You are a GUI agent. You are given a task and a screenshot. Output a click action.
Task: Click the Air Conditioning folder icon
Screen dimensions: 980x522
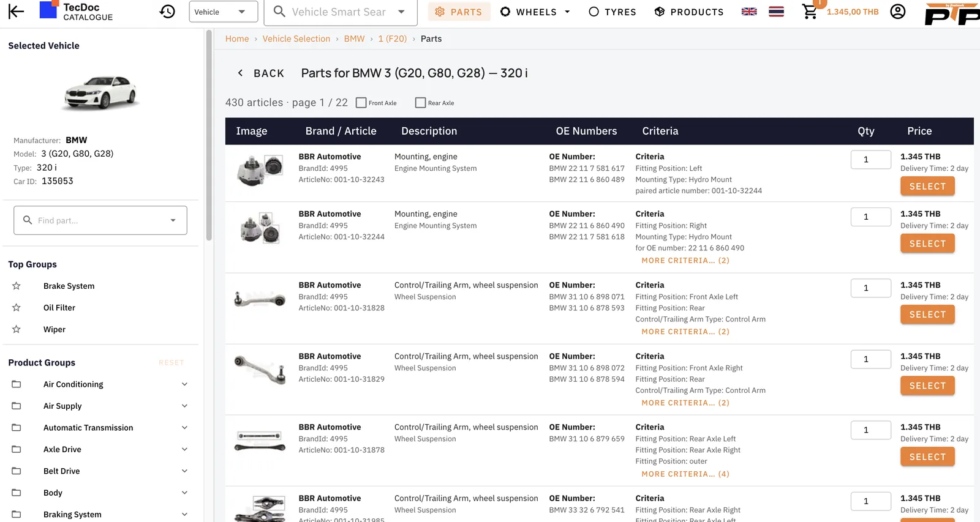(17, 384)
